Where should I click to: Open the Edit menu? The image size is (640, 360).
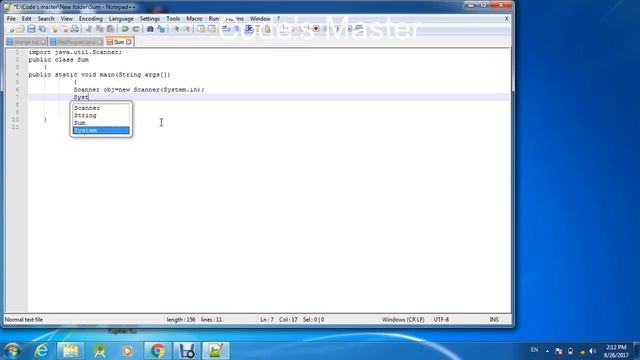tap(27, 19)
